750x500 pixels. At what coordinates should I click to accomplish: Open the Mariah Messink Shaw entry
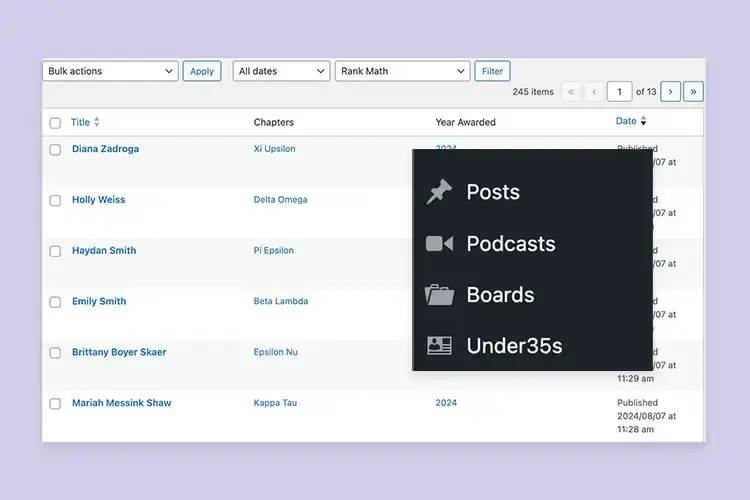point(121,403)
